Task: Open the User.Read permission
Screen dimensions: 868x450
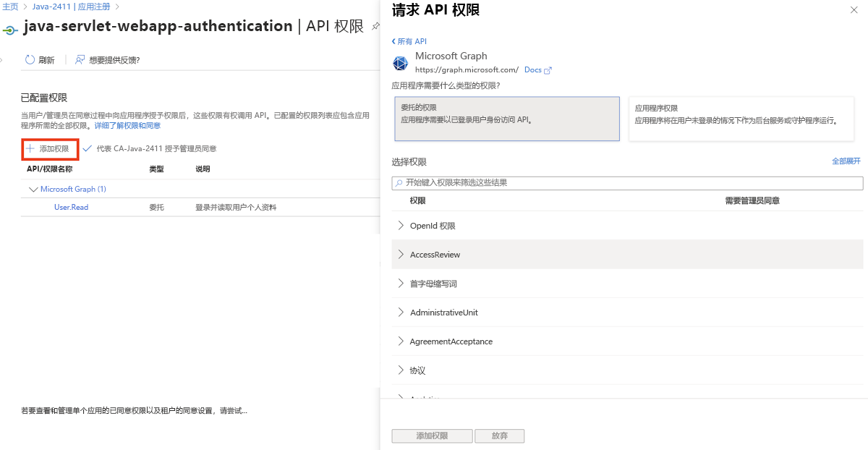Action: [x=71, y=208]
